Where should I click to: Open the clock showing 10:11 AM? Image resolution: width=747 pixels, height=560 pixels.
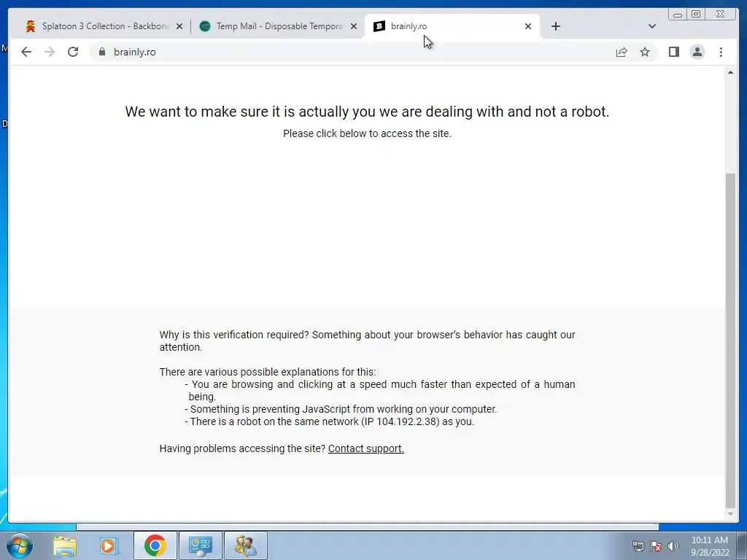click(710, 546)
